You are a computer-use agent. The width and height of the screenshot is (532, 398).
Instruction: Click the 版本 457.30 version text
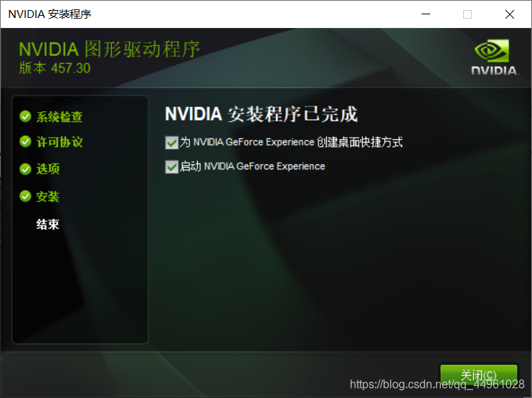point(54,68)
